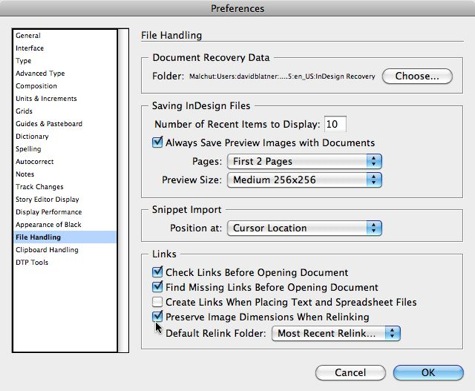Click the Number of Recent Items field

[335, 124]
